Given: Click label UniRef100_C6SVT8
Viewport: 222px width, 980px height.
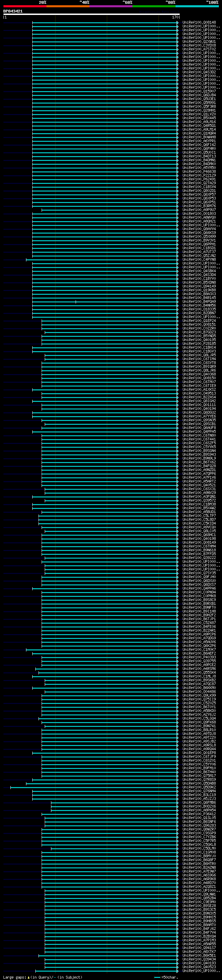Looking at the screenshot, I should click(199, 363).
